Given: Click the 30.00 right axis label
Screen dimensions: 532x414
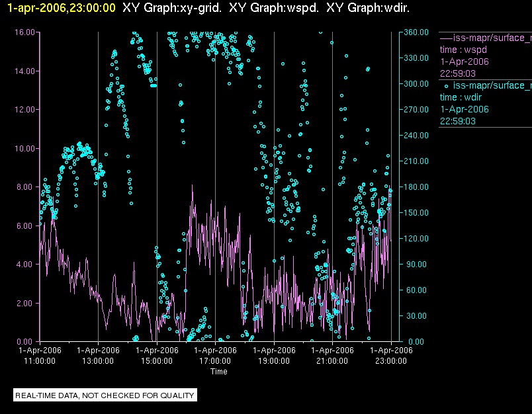Looking at the screenshot, I should [418, 315].
